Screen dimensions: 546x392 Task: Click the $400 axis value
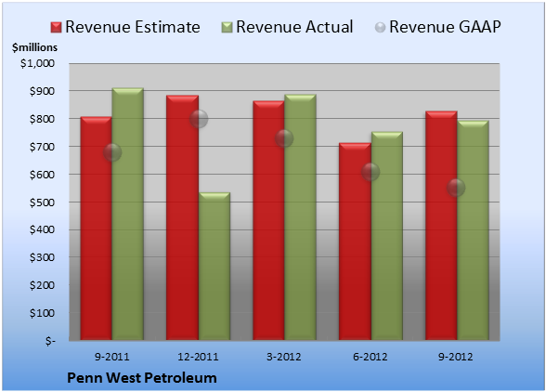click(x=42, y=230)
